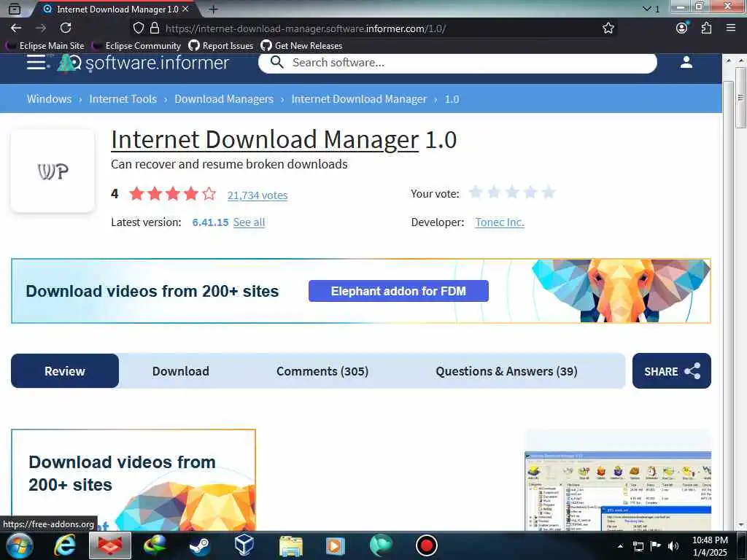Bookmark this page with the star icon
This screenshot has height=560, width=747.
(608, 28)
